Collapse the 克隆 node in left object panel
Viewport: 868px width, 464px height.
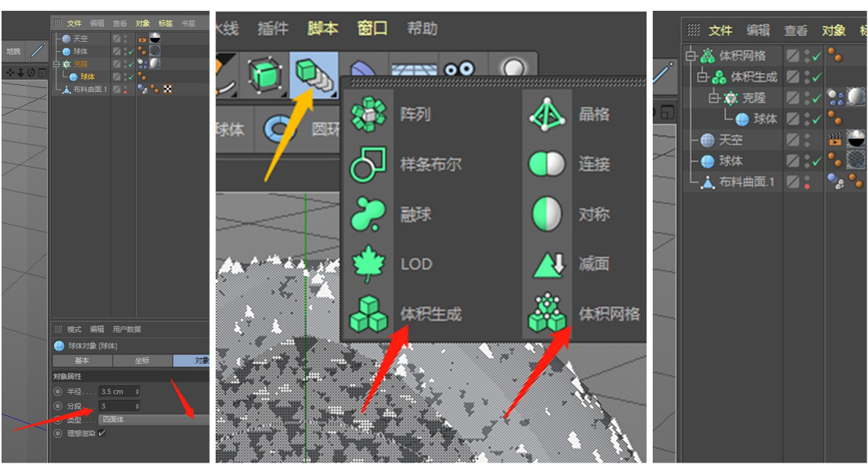[56, 64]
